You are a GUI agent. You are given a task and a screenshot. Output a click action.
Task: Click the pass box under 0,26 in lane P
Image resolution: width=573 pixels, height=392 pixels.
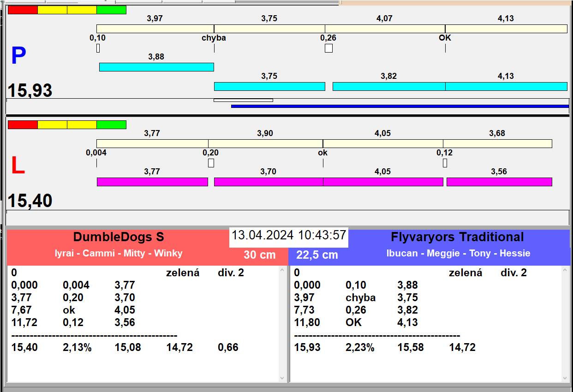pyautogui.click(x=328, y=48)
